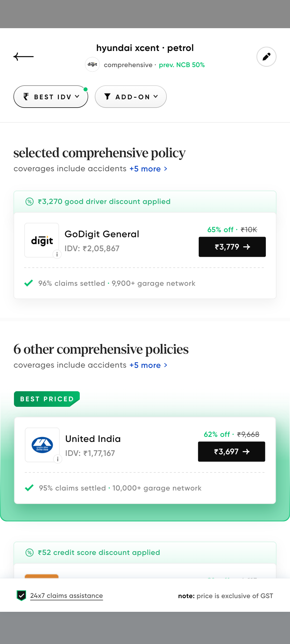Tap the back arrow icon

point(24,57)
